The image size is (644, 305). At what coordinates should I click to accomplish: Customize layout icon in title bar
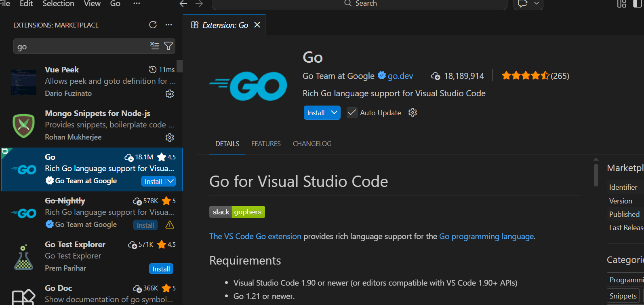[622, 4]
